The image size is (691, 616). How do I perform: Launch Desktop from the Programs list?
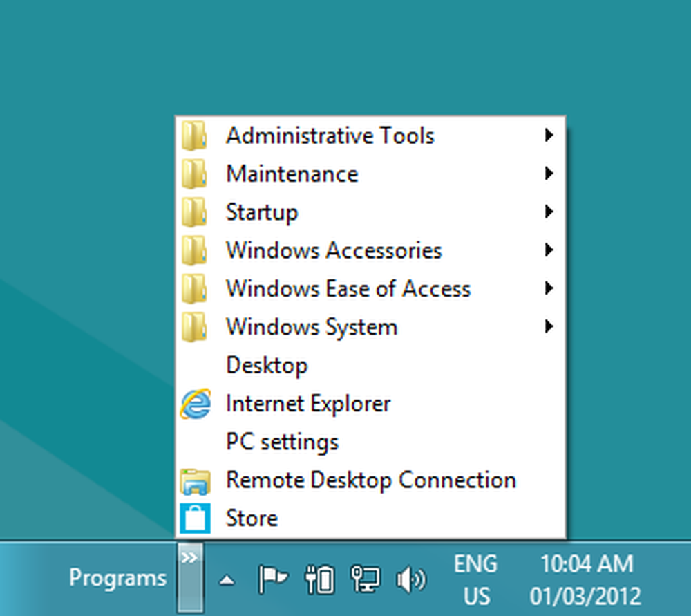(x=370, y=366)
